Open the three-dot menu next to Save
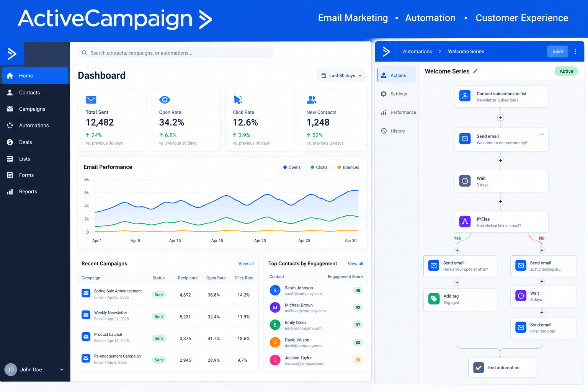Screen dimensions: 588x392 tap(575, 51)
